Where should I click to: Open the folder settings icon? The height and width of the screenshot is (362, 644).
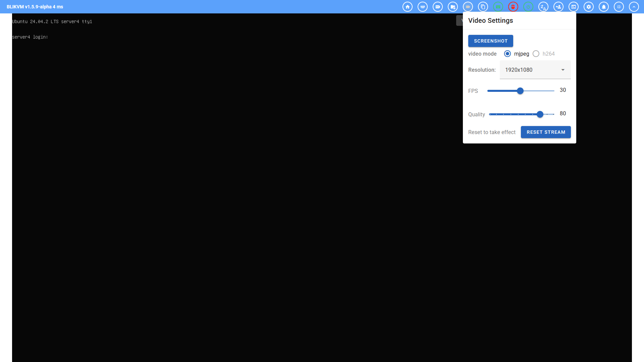[452, 7]
